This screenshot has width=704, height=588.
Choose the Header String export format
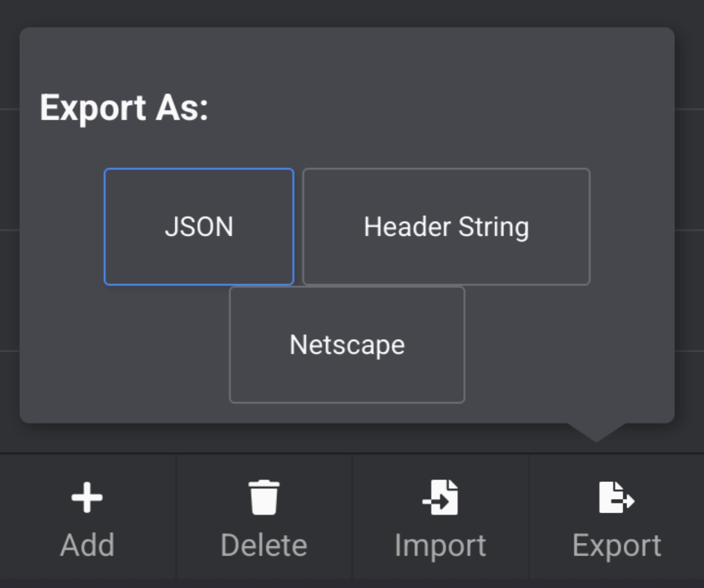coord(446,226)
